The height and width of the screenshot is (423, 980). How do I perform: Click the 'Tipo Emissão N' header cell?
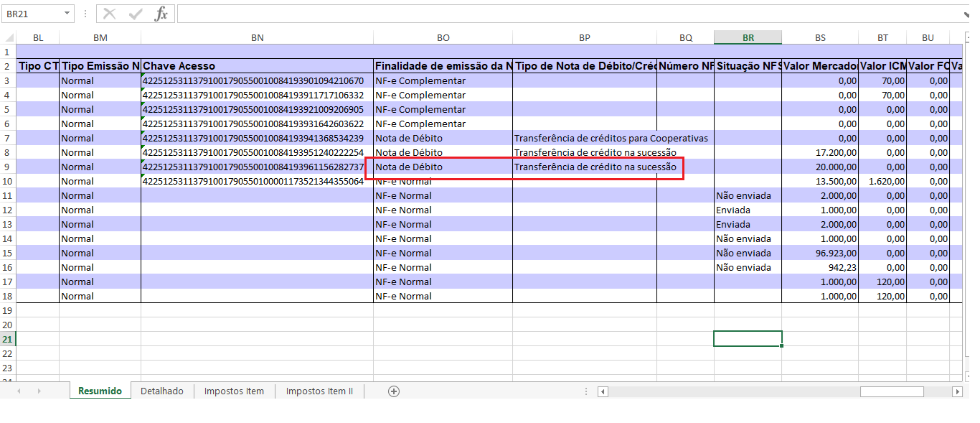(x=100, y=66)
